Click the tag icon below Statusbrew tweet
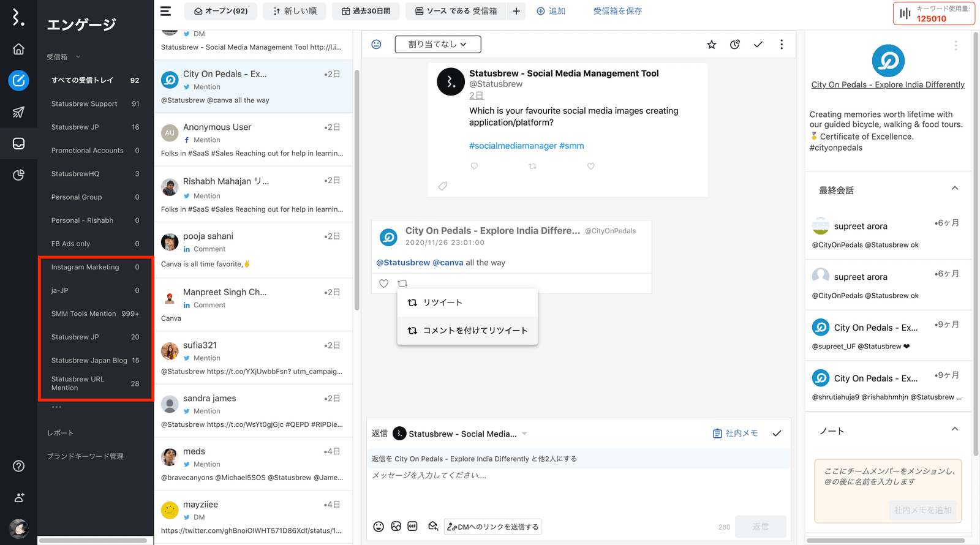The width and height of the screenshot is (980, 545). click(x=443, y=186)
